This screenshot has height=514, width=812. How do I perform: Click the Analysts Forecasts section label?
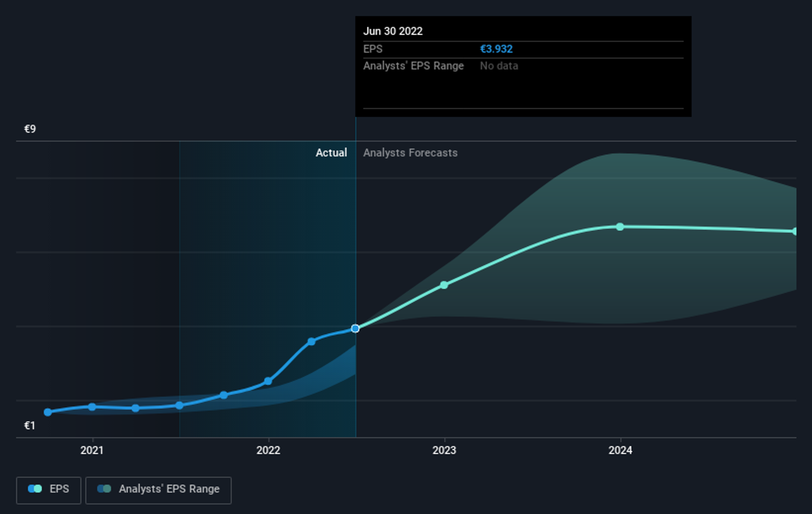point(410,153)
